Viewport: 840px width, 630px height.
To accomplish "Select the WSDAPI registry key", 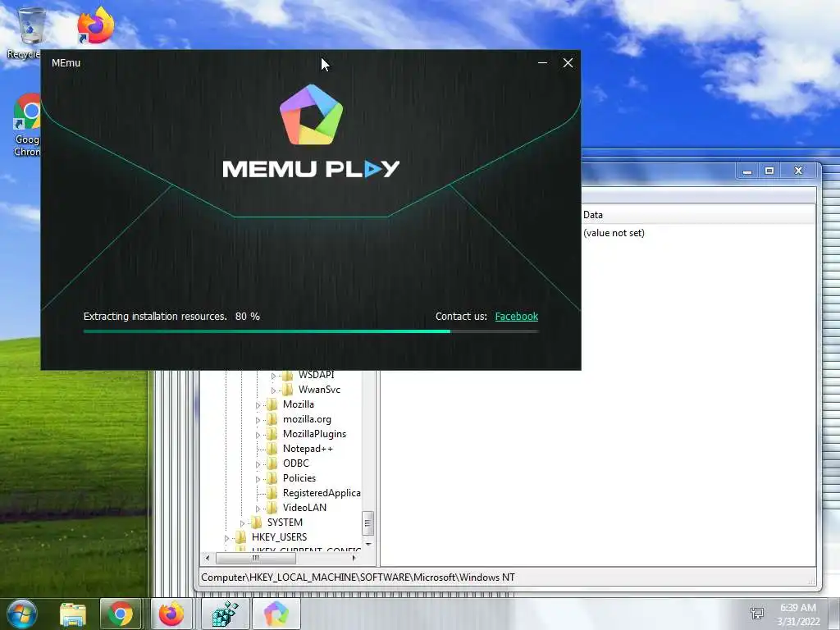I will 316,375.
